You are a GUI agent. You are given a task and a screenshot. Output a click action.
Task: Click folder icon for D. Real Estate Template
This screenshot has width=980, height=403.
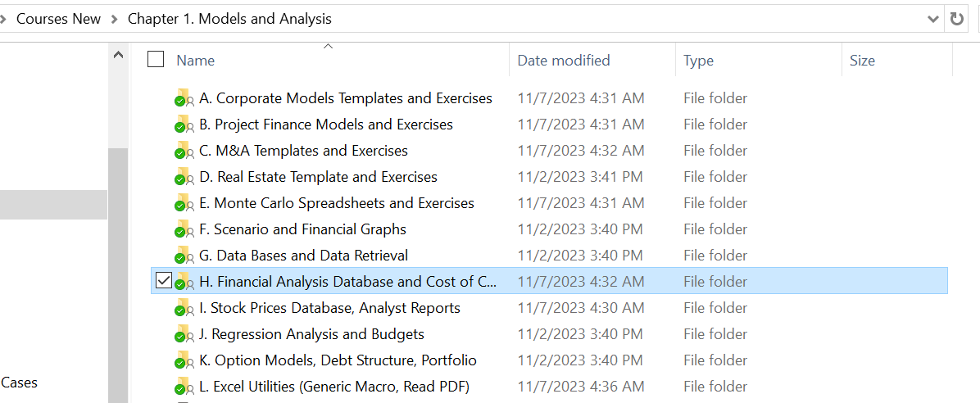184,177
